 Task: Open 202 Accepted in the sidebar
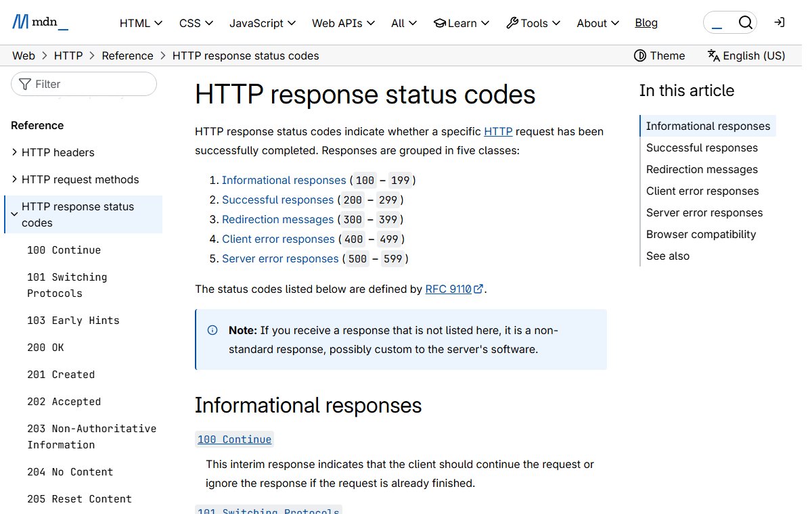pyautogui.click(x=64, y=401)
